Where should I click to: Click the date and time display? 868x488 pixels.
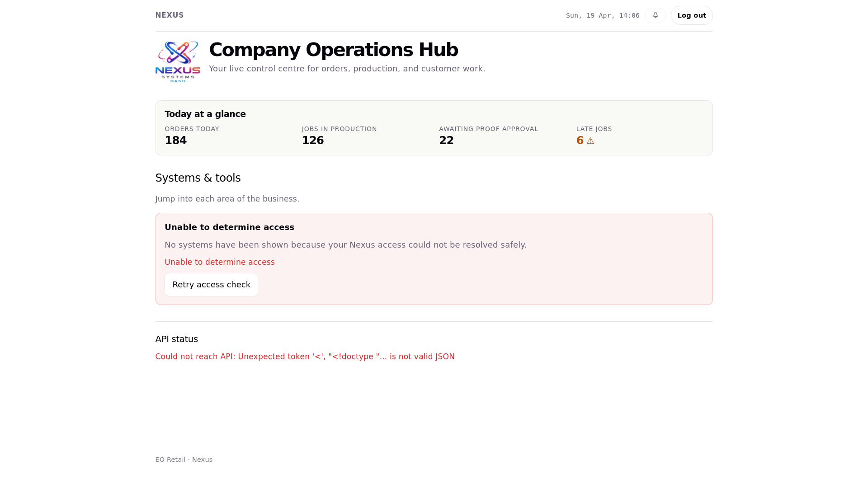(x=603, y=15)
